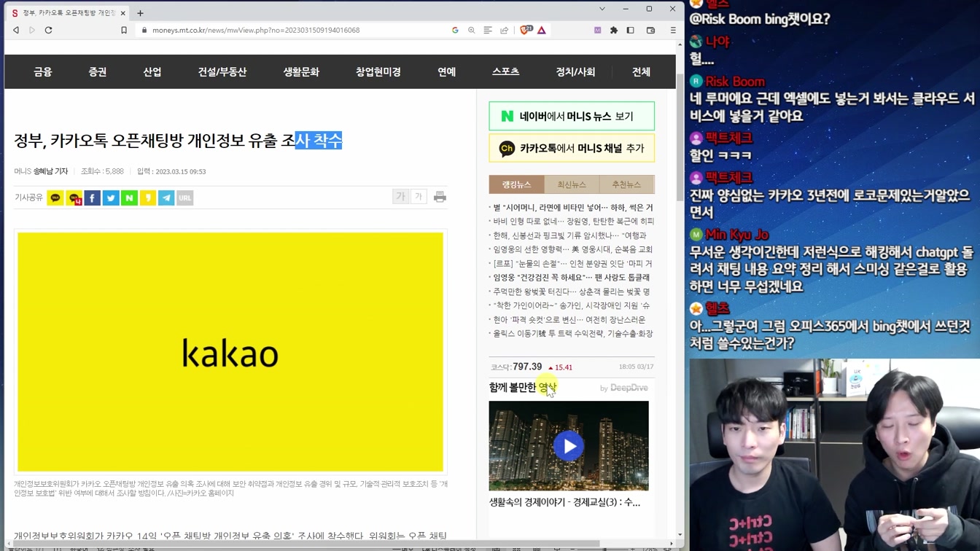Open ranking article 현아 '파격 숏컷'으로 변신
Image resolution: width=980 pixels, height=551 pixels.
click(569, 319)
